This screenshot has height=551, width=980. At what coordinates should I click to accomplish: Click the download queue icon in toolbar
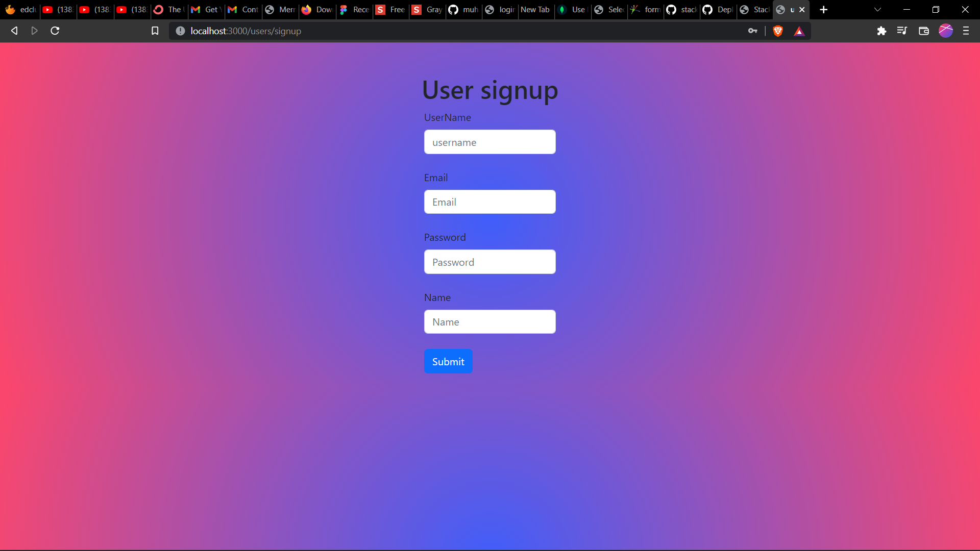(x=902, y=31)
